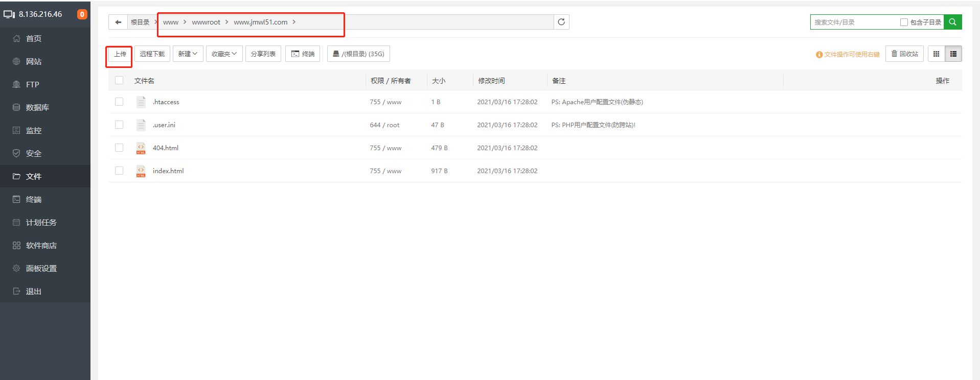The image size is (980, 380).
Task: Click the orange info icon by 文件操作可使用右键
Action: (x=819, y=55)
